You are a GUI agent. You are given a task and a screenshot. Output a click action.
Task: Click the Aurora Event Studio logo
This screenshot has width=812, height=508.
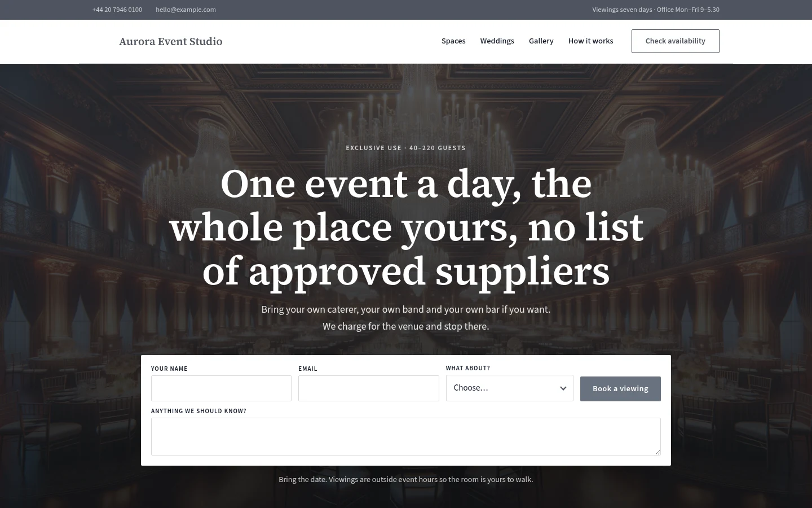171,41
